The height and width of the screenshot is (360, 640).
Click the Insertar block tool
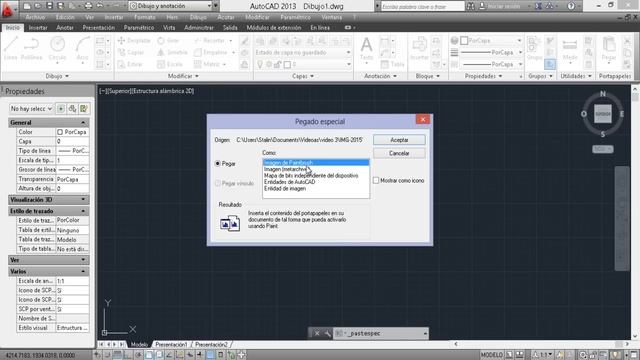[419, 48]
